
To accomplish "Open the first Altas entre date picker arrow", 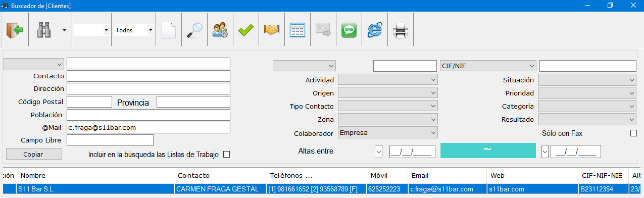I will pyautogui.click(x=379, y=151).
